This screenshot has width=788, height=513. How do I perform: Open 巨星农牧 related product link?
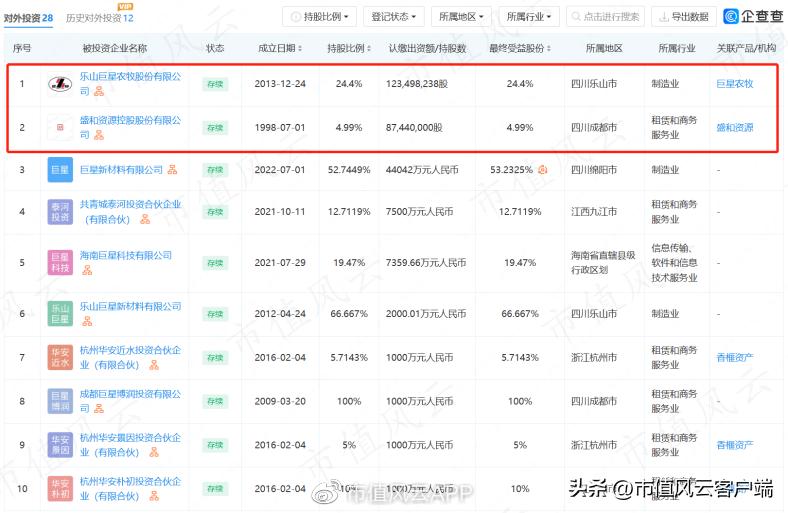pyautogui.click(x=735, y=83)
